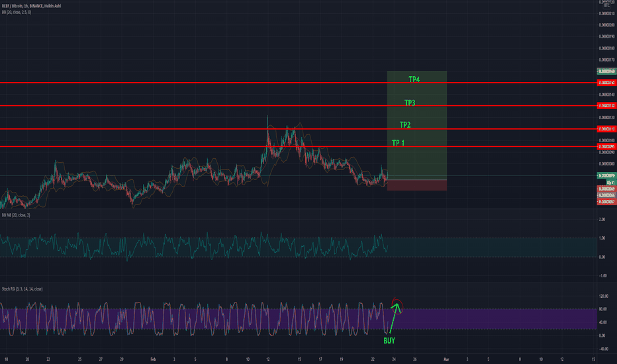Select the green profit zone of long position
Image resolution: width=617 pixels, height=364 pixels.
pyautogui.click(x=416, y=125)
